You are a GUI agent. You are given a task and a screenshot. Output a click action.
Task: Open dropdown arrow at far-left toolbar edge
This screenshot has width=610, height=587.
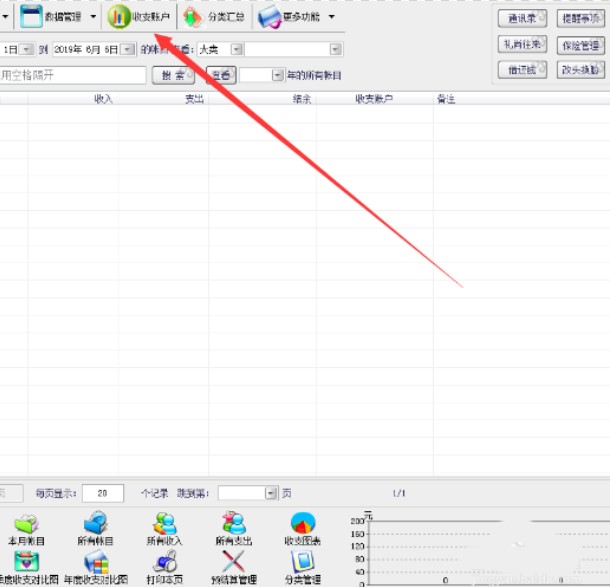click(5, 17)
